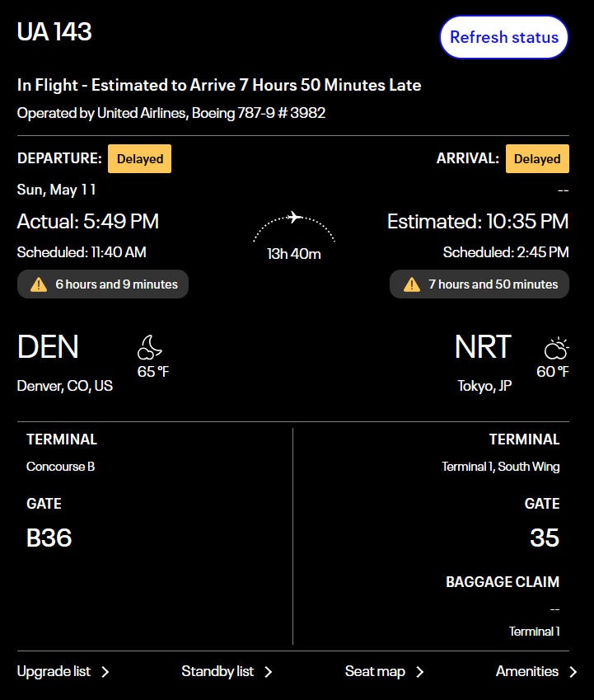This screenshot has width=594, height=700.
Task: Open the Seat map link
Action: point(375,671)
